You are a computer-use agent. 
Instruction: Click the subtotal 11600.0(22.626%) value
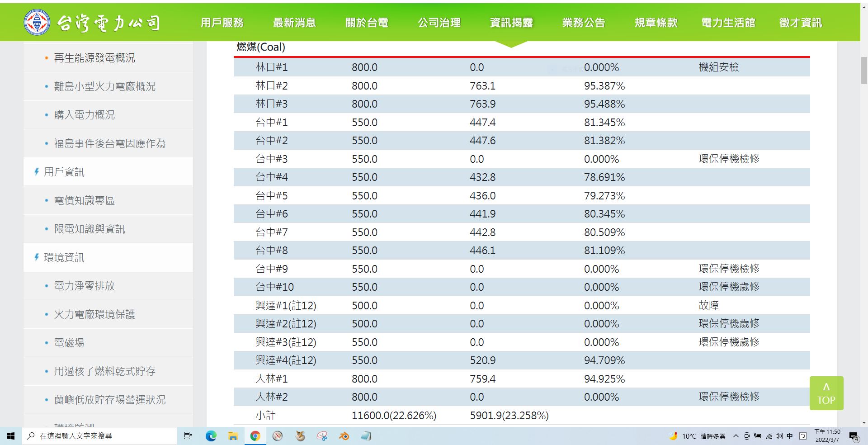394,416
